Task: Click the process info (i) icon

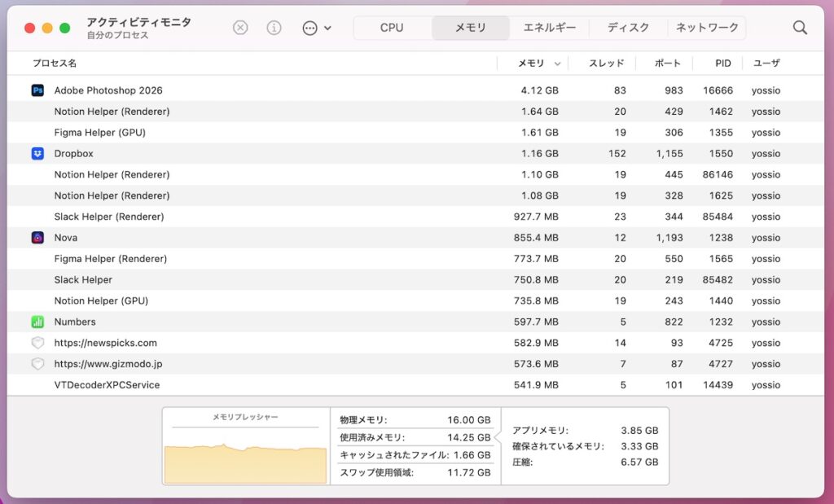Action: (x=274, y=28)
